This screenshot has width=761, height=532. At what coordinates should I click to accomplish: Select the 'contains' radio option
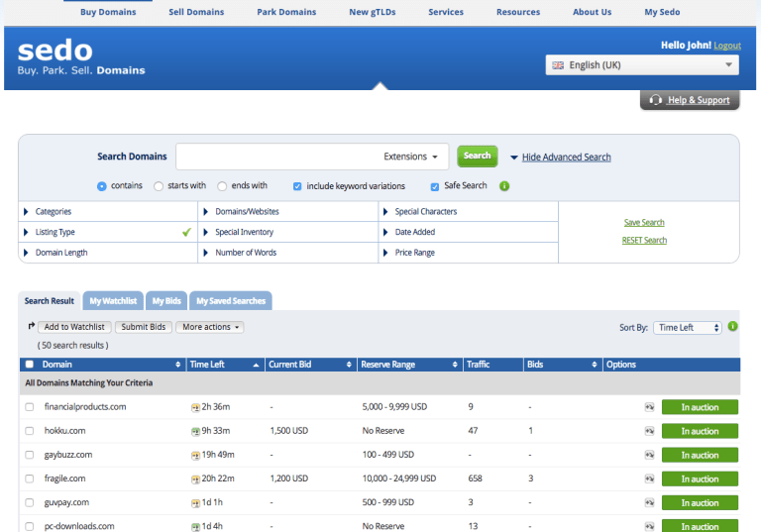101,186
